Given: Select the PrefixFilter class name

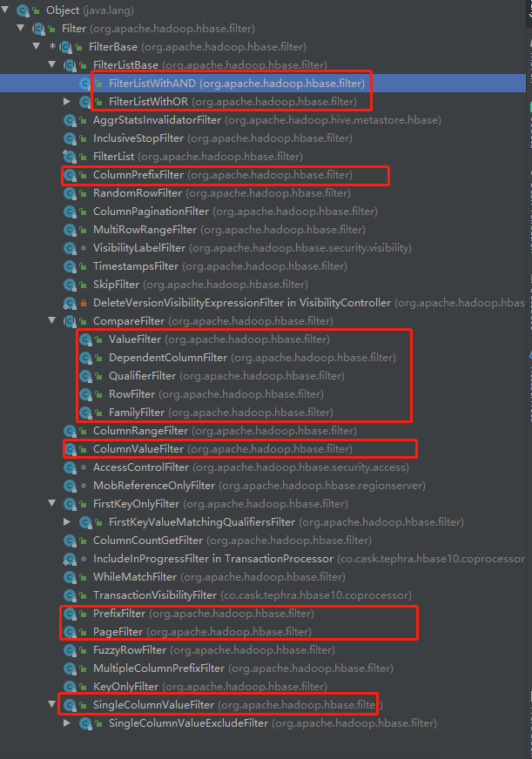Looking at the screenshot, I should [x=119, y=614].
